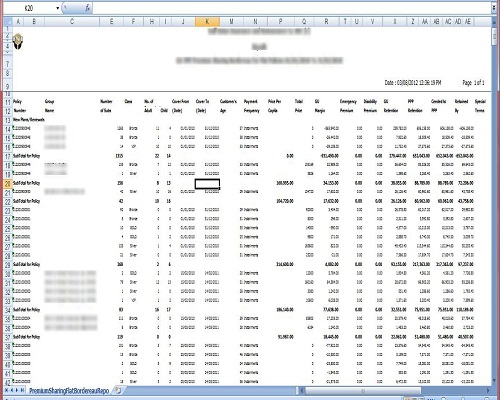Click 'Subtotal for Policy' in row 22
Screen dimensions: 500x400
tap(26, 201)
